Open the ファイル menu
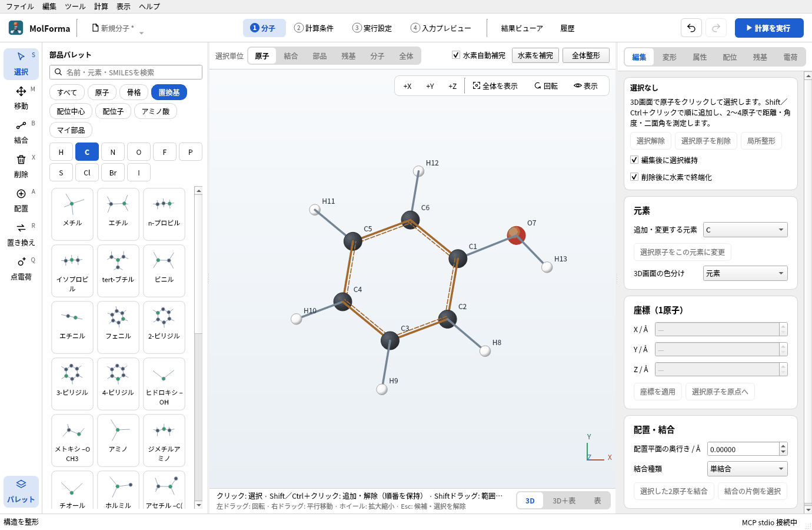Screen dimensions: 812x530 20,6
